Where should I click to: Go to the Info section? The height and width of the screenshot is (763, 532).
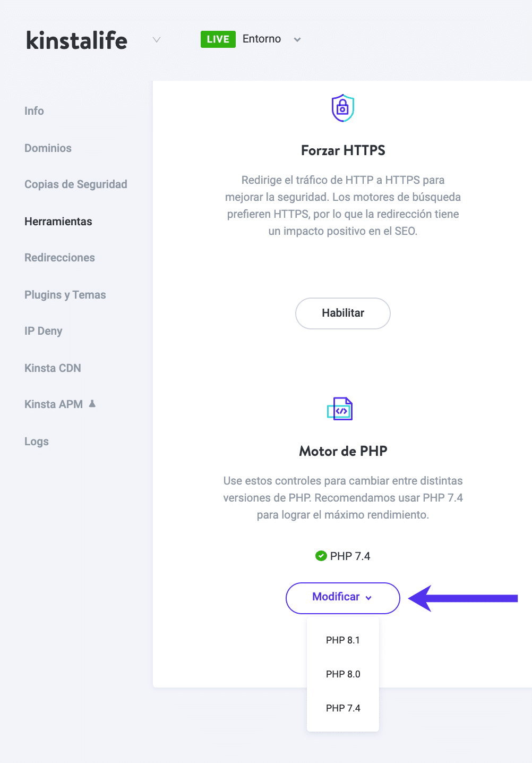(x=34, y=111)
